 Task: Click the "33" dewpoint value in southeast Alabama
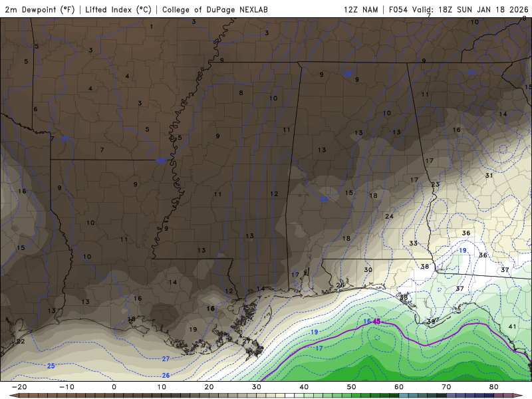click(413, 243)
